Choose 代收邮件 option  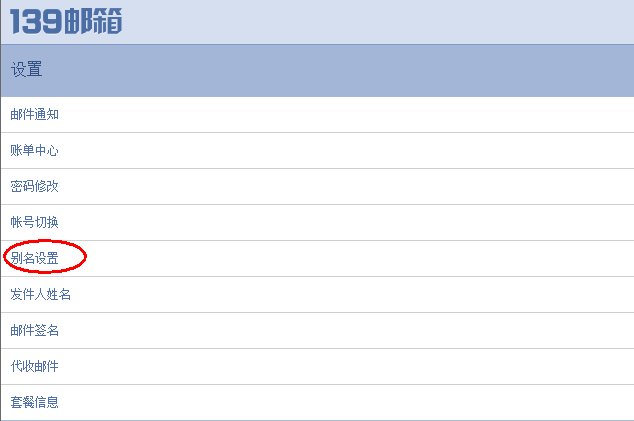pos(35,366)
